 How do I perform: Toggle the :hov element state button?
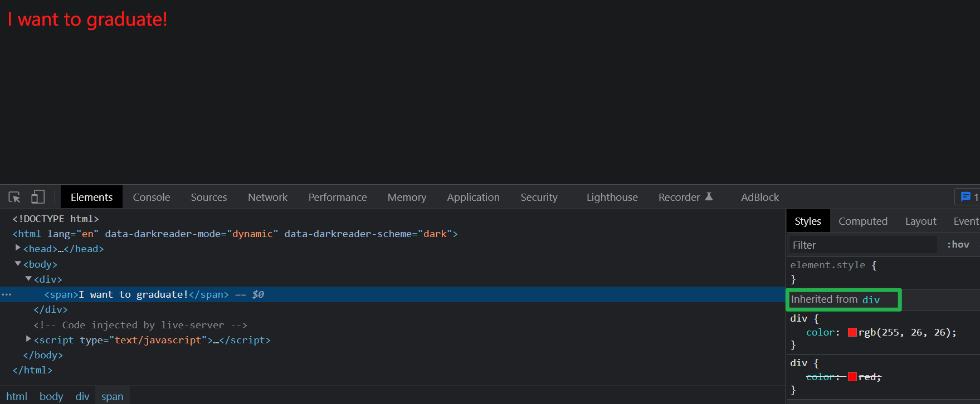pyautogui.click(x=958, y=244)
